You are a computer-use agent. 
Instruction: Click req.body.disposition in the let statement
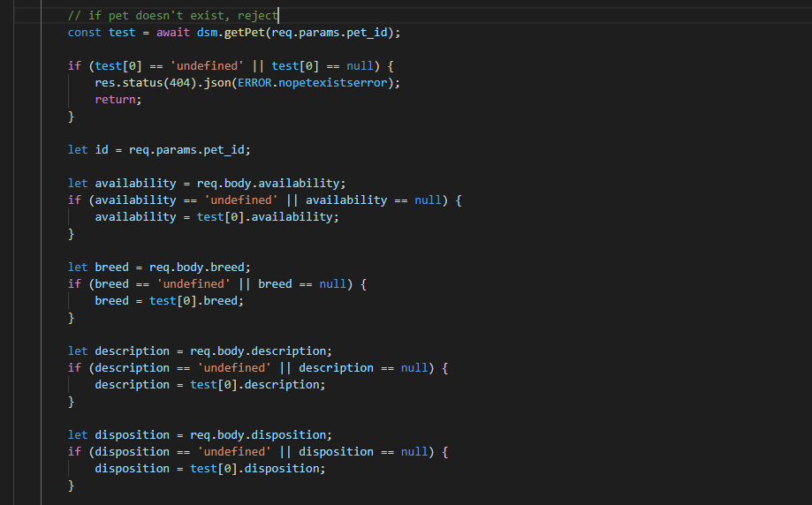[261, 435]
